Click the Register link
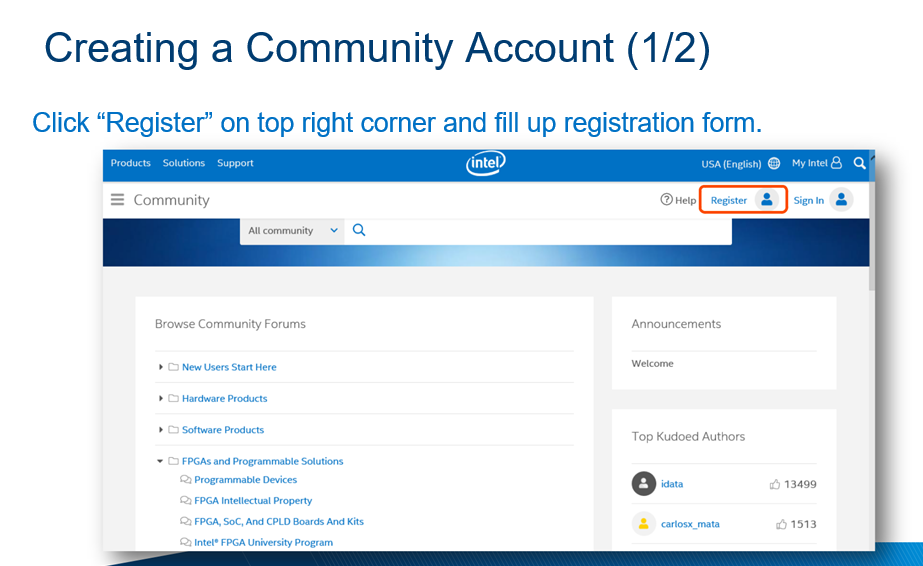The image size is (923, 566). pyautogui.click(x=729, y=200)
